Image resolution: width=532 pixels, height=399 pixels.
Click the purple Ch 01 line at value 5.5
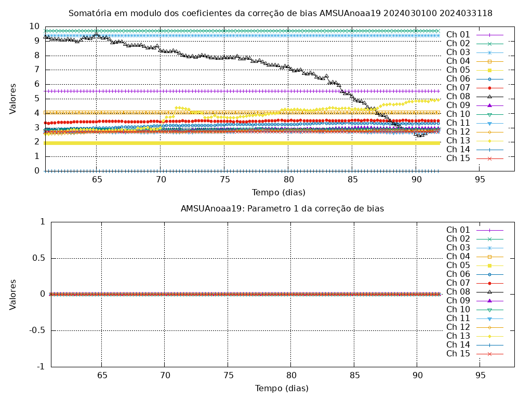(x=242, y=91)
